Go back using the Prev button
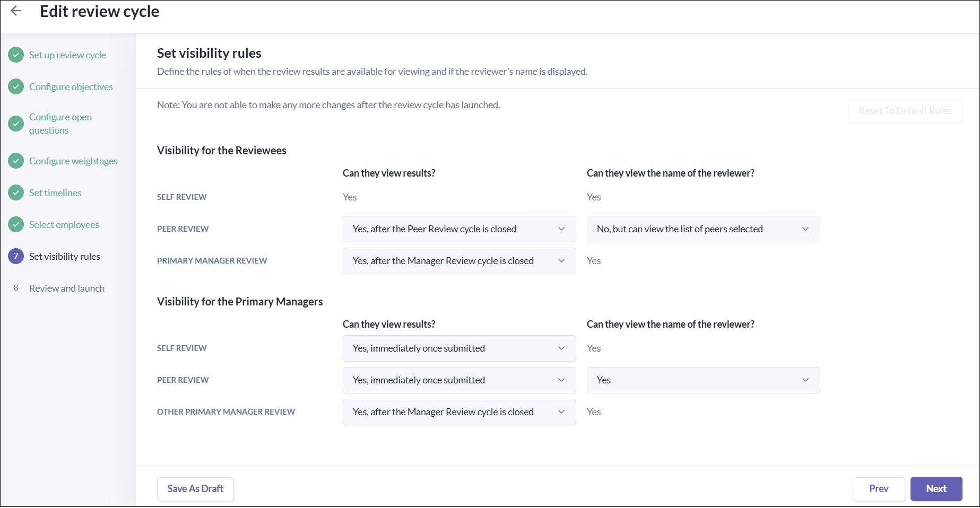This screenshot has width=980, height=508. pyautogui.click(x=878, y=489)
